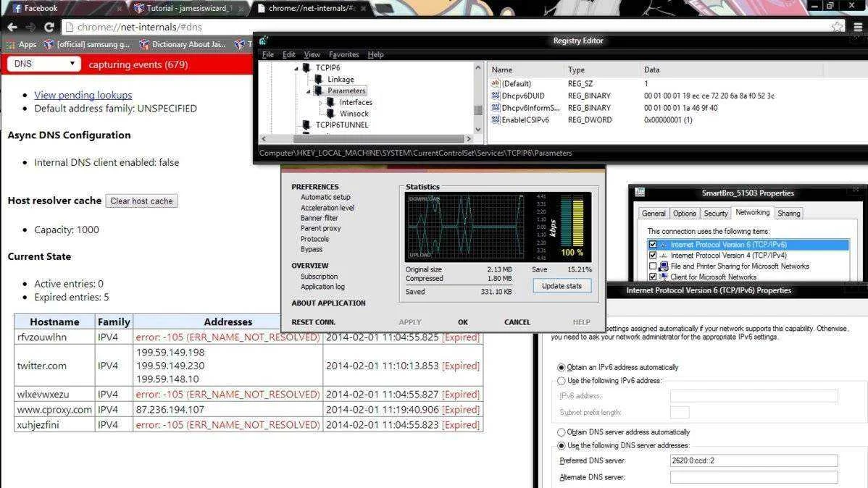The width and height of the screenshot is (868, 488).
Task: Click the Registry Editor title bar icon
Action: click(x=264, y=41)
